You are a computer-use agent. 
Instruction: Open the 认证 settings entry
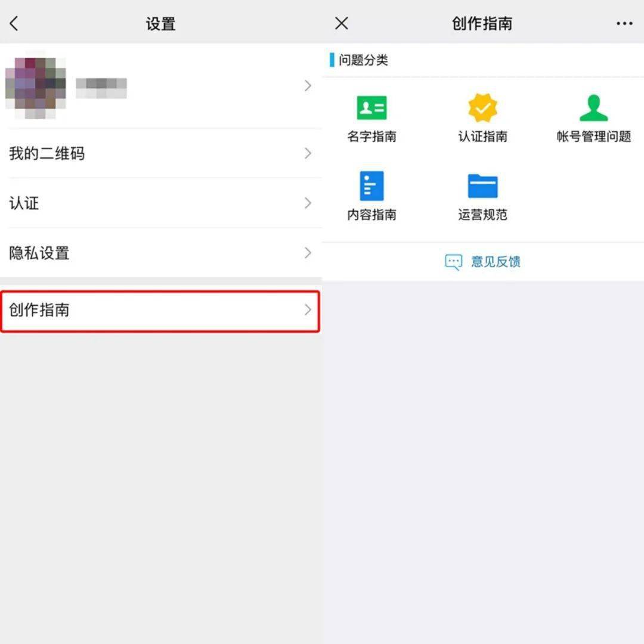point(160,203)
